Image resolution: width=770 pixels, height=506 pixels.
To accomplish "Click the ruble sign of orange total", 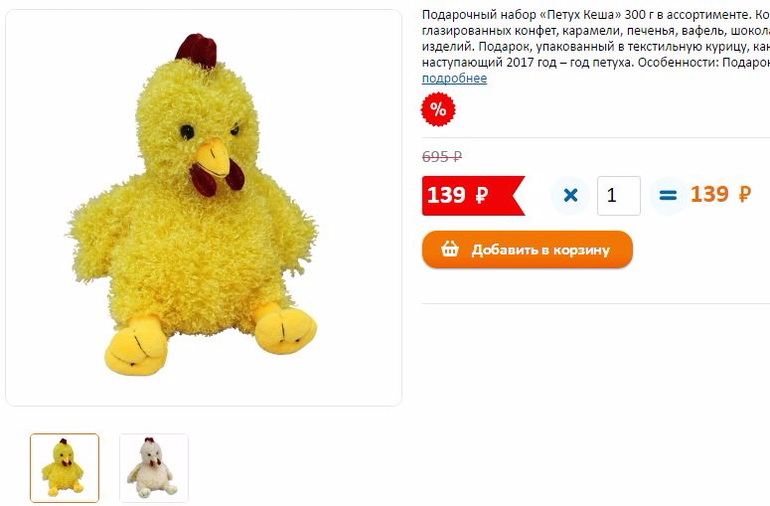I will [x=744, y=194].
